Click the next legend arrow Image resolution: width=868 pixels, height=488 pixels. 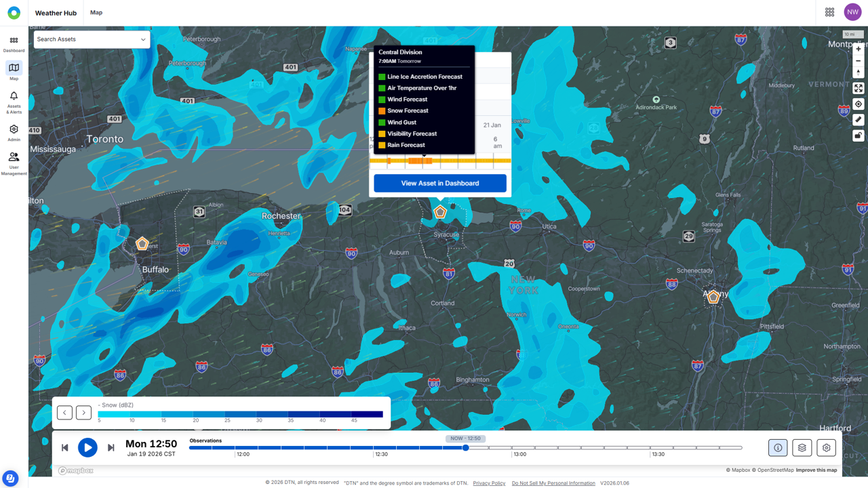[83, 412]
